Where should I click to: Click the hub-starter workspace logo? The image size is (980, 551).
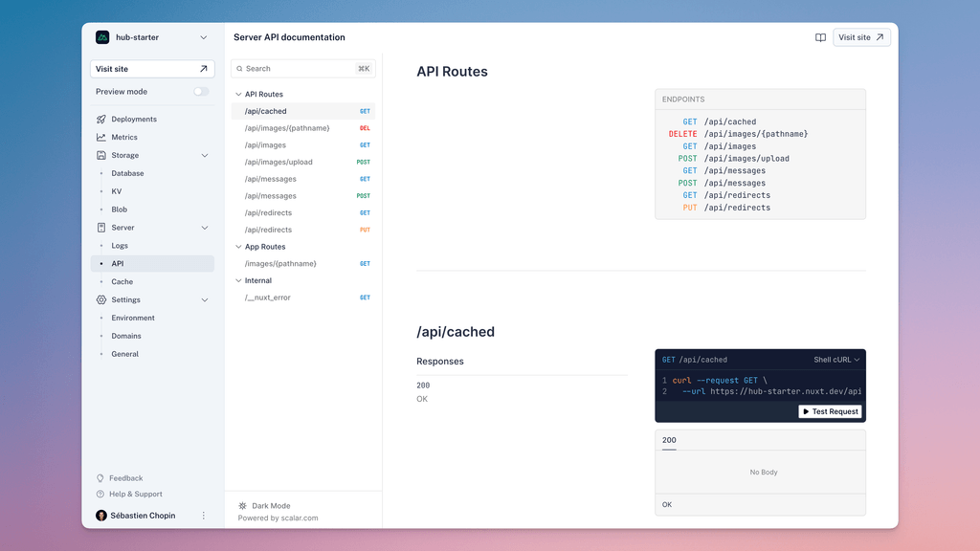[102, 36]
